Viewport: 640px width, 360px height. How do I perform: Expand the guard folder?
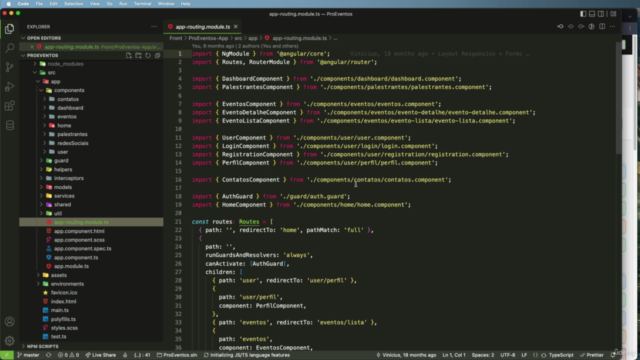[61, 161]
